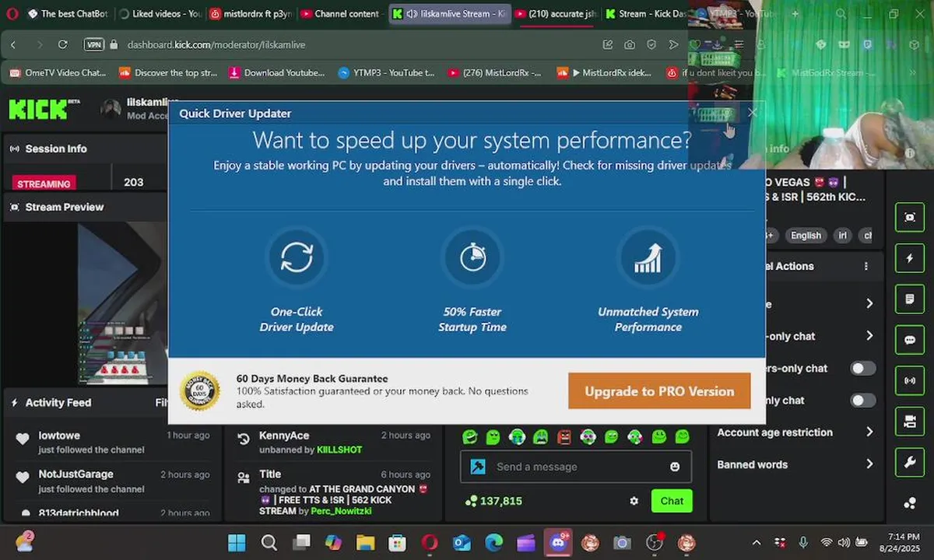Click the document icon in the right sidebar
934x560 pixels.
point(910,299)
